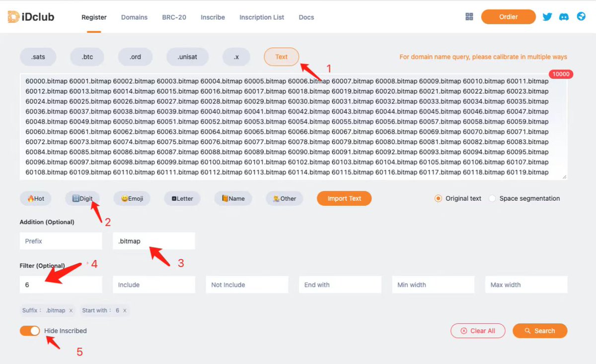The height and width of the screenshot is (364, 596).
Task: Click the Addition (Optional) label
Action: coord(47,222)
